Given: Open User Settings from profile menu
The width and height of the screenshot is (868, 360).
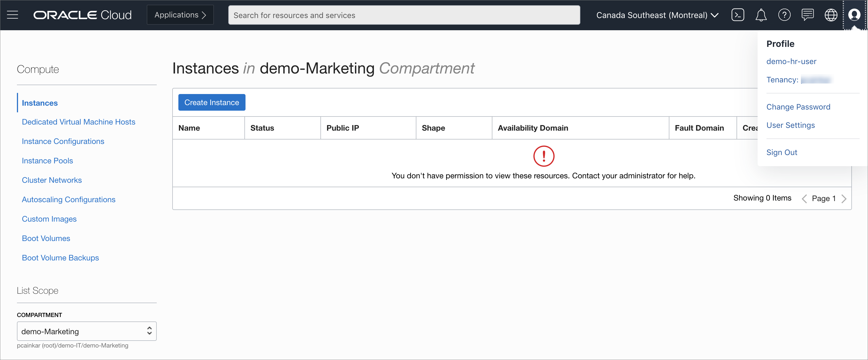Looking at the screenshot, I should coord(790,125).
